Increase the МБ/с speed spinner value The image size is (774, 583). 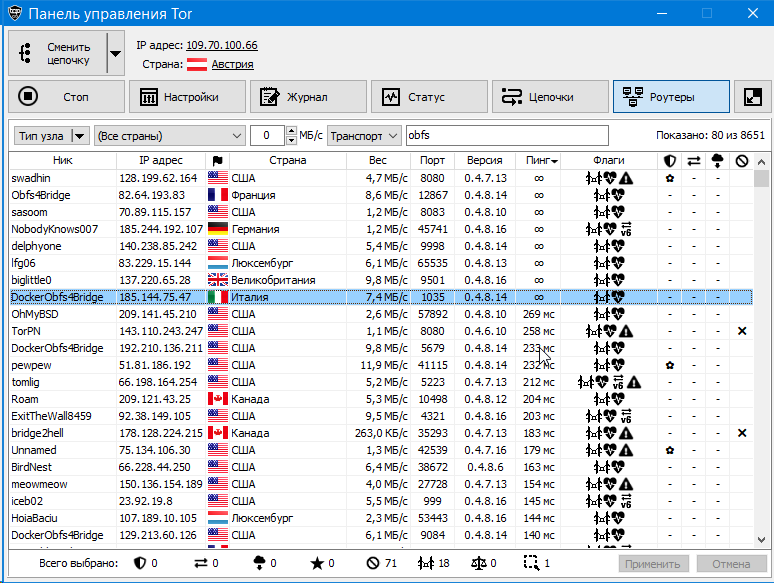pos(291,131)
